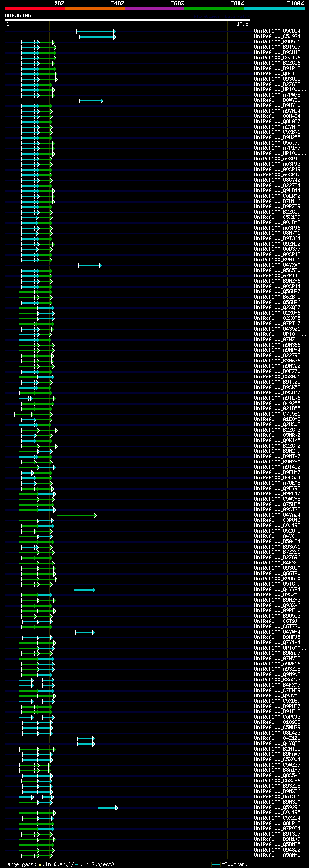Image resolution: width=309 pixels, height=868 pixels.
Task: Click the cyan ~100% identity legend segment
Action: click(x=274, y=9)
